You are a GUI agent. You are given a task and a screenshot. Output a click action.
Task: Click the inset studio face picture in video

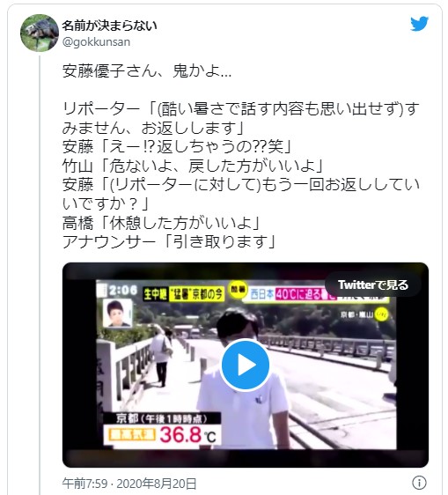(117, 314)
